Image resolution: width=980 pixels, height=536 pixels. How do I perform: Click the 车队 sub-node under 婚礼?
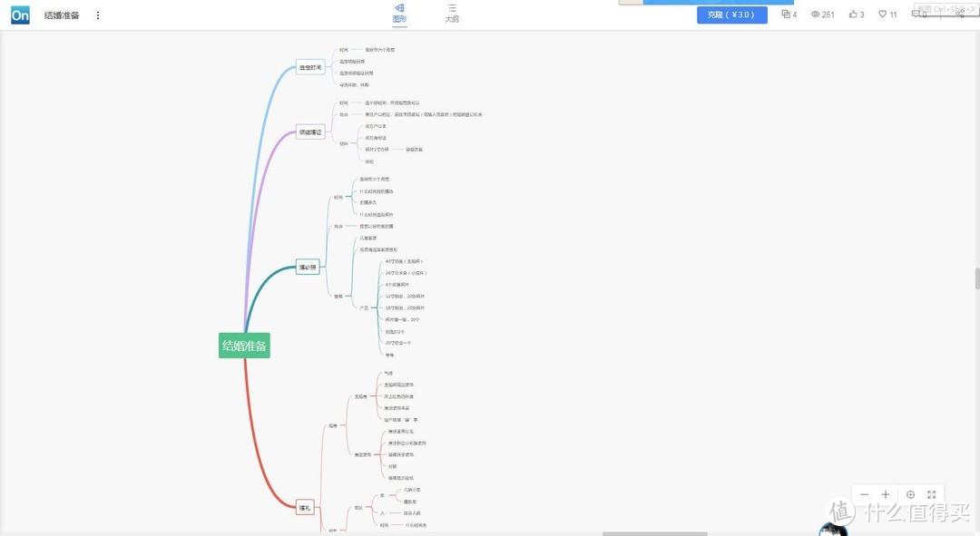[358, 507]
